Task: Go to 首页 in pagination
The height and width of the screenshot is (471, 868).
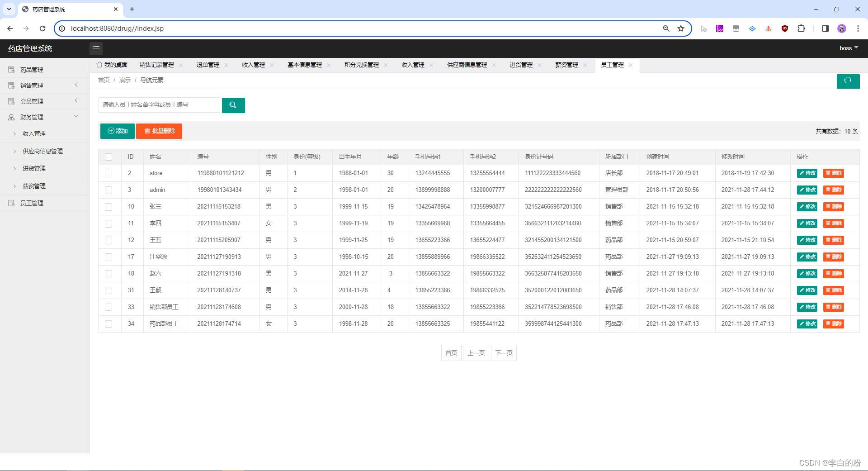Action: pyautogui.click(x=451, y=353)
